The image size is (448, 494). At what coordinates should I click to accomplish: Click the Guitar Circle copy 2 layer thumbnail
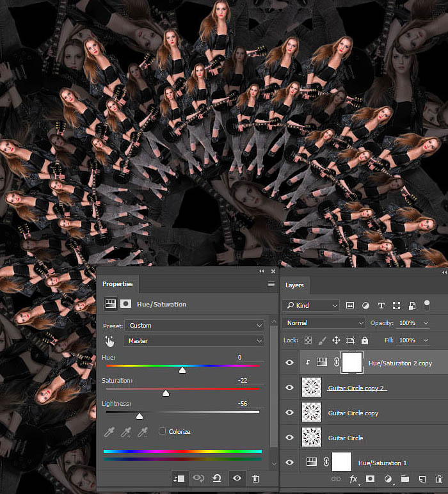312,387
